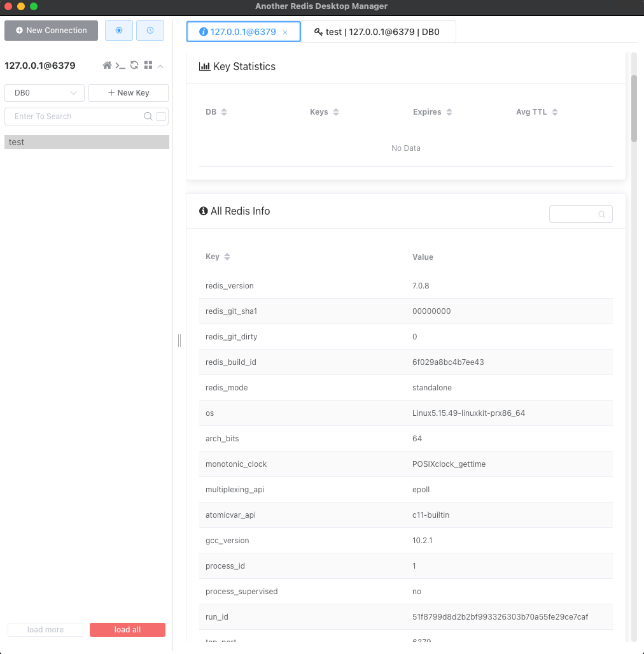Open the DB0 database dropdown
644x654 pixels.
45,92
